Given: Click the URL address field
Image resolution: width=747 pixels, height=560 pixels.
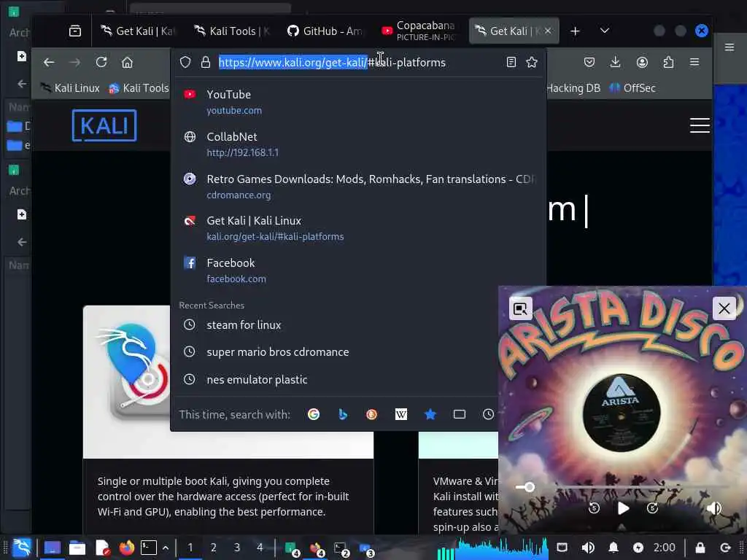Looking at the screenshot, I should [357, 63].
